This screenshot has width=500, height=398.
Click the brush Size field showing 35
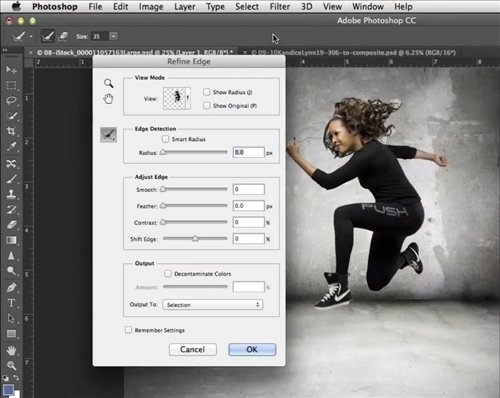pos(99,36)
